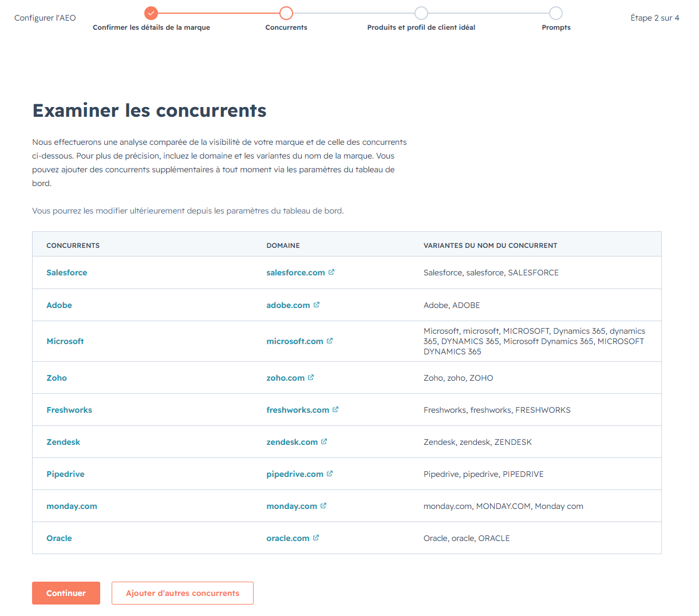This screenshot has width=699, height=616.
Task: Click the completed checkmark step circle
Action: [151, 13]
